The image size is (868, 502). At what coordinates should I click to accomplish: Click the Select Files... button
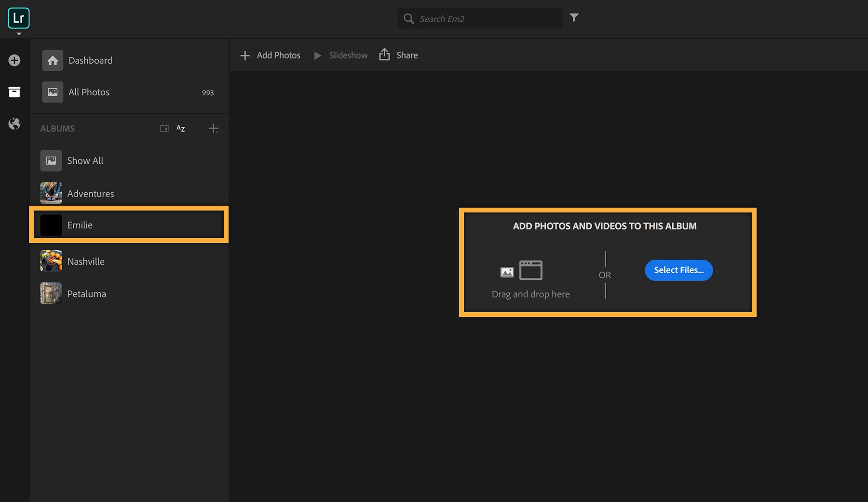click(678, 270)
